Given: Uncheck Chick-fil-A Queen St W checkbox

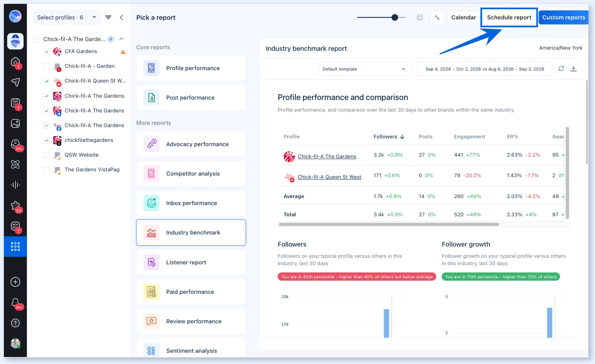Looking at the screenshot, I should [x=47, y=81].
